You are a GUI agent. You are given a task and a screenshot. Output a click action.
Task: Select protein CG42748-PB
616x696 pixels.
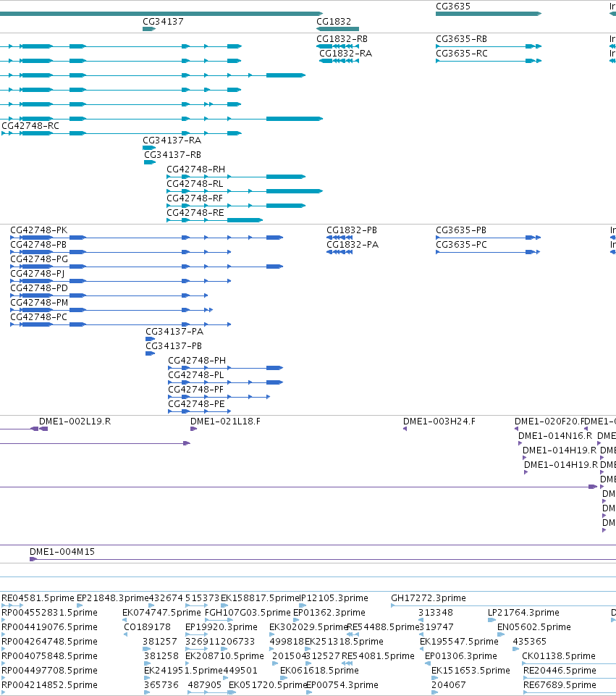[38, 245]
